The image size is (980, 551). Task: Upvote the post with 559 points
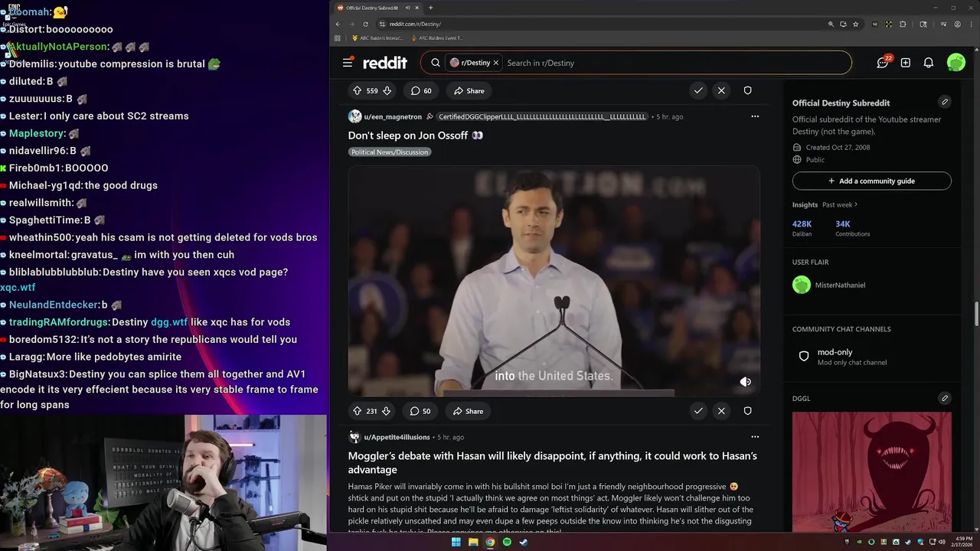pyautogui.click(x=357, y=90)
